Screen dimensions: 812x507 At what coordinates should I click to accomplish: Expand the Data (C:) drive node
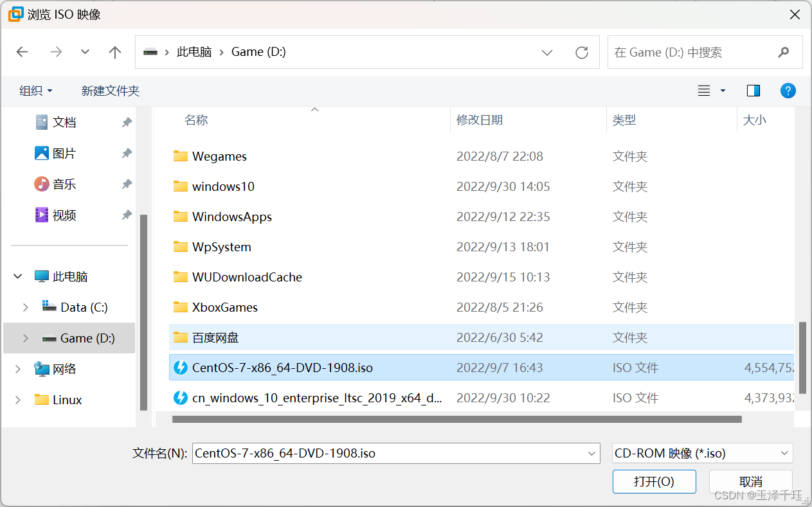pyautogui.click(x=25, y=307)
